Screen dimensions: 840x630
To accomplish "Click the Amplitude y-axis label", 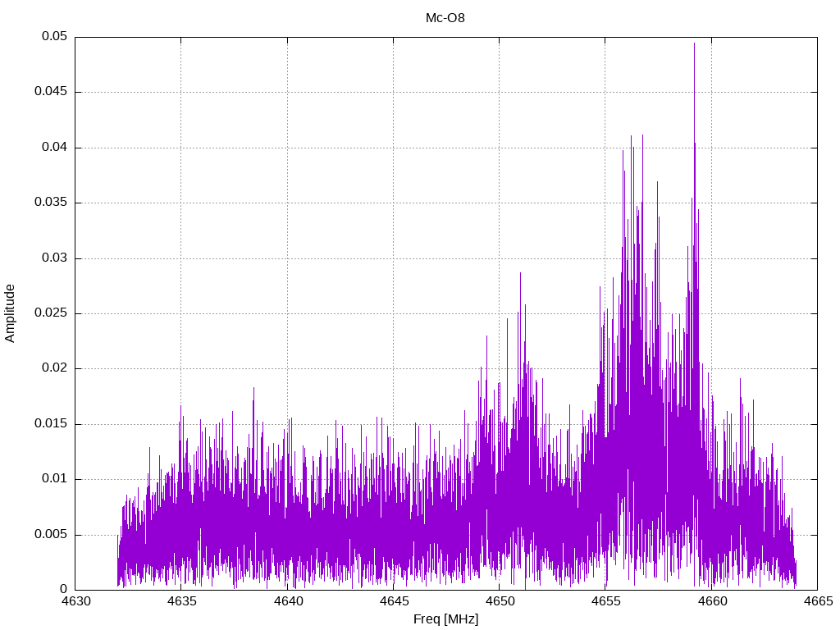I will (x=11, y=313).
